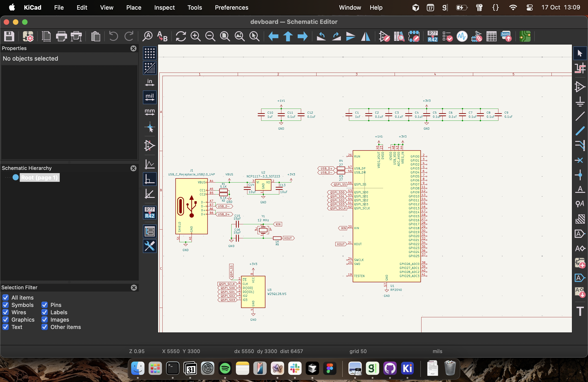Select the Add wire tool
Viewport: 588px width, 382px height.
click(x=580, y=116)
